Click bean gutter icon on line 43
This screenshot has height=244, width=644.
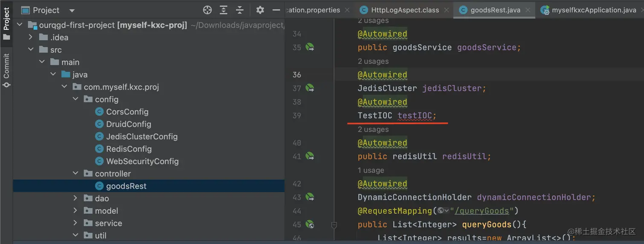pos(310,197)
